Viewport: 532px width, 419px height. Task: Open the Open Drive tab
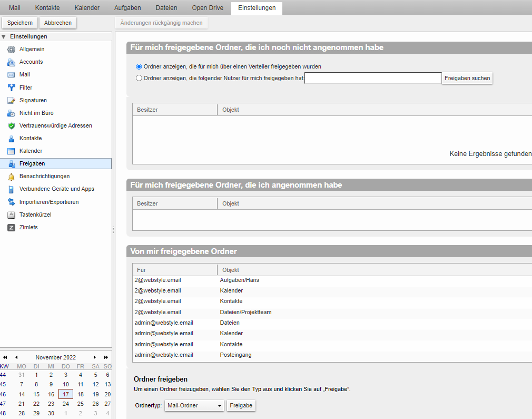coord(208,8)
